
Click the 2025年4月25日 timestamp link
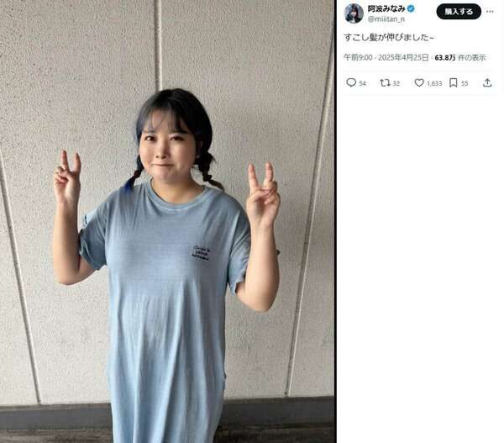click(403, 58)
